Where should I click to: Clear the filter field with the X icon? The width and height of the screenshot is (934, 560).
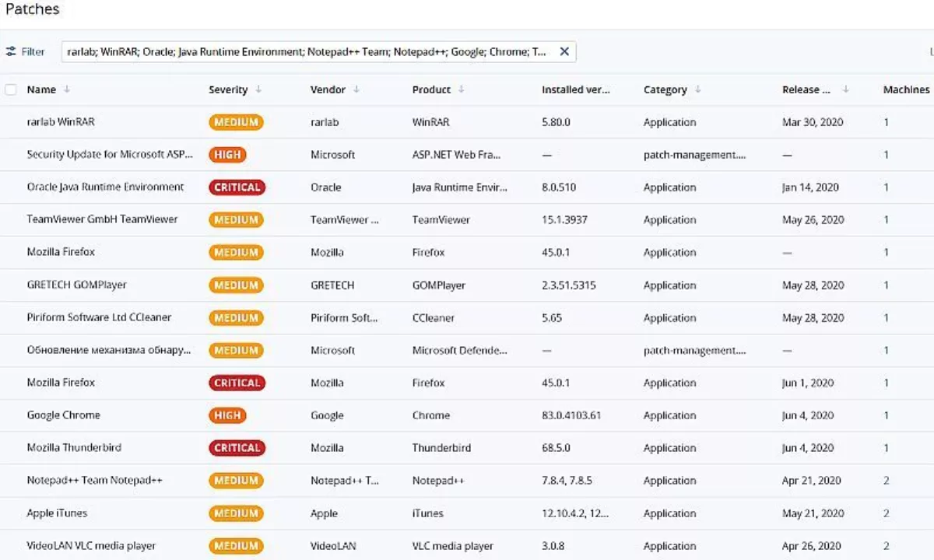coord(564,51)
